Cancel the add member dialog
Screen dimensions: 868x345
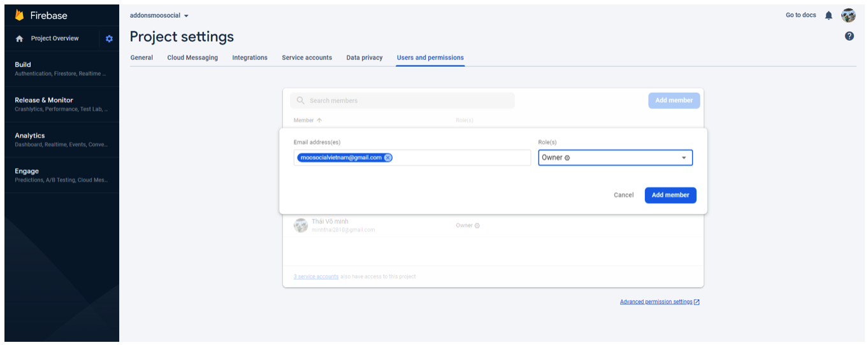tap(624, 195)
